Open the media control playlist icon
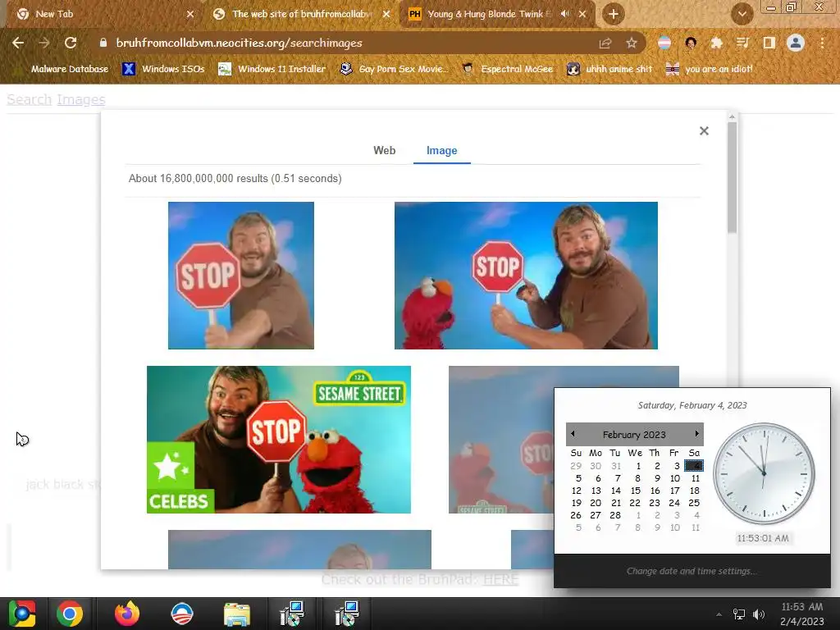This screenshot has width=840, height=630. 742,43
